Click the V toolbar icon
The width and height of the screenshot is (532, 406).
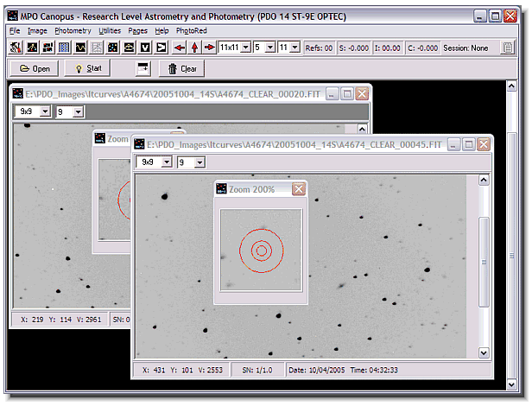pyautogui.click(x=145, y=48)
